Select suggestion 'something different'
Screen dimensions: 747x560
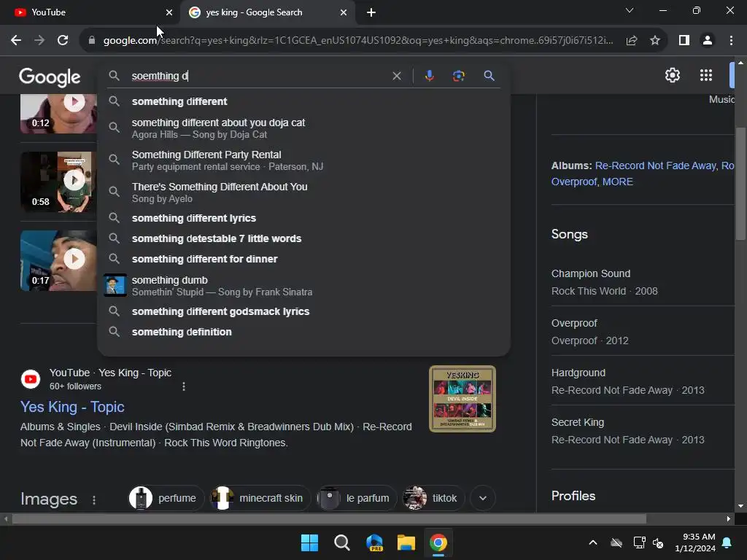pyautogui.click(x=303, y=101)
